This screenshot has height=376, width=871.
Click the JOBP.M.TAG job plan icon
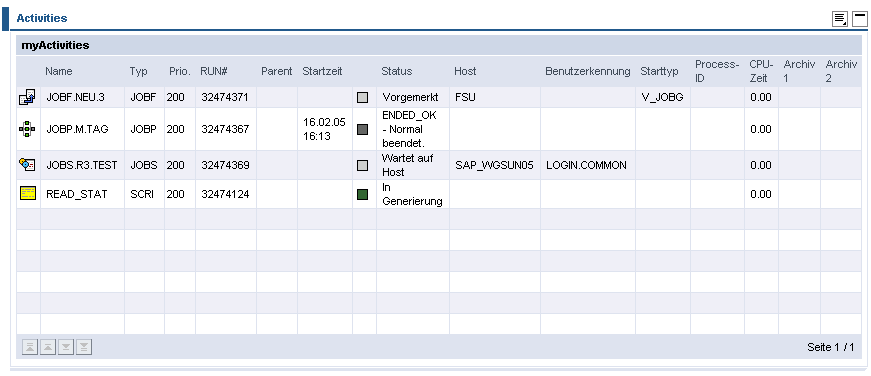tap(27, 129)
